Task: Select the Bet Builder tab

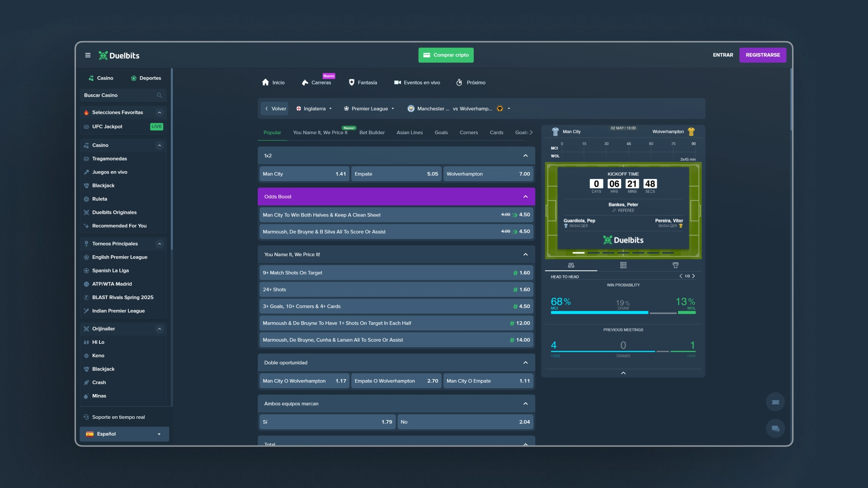Action: (x=372, y=132)
